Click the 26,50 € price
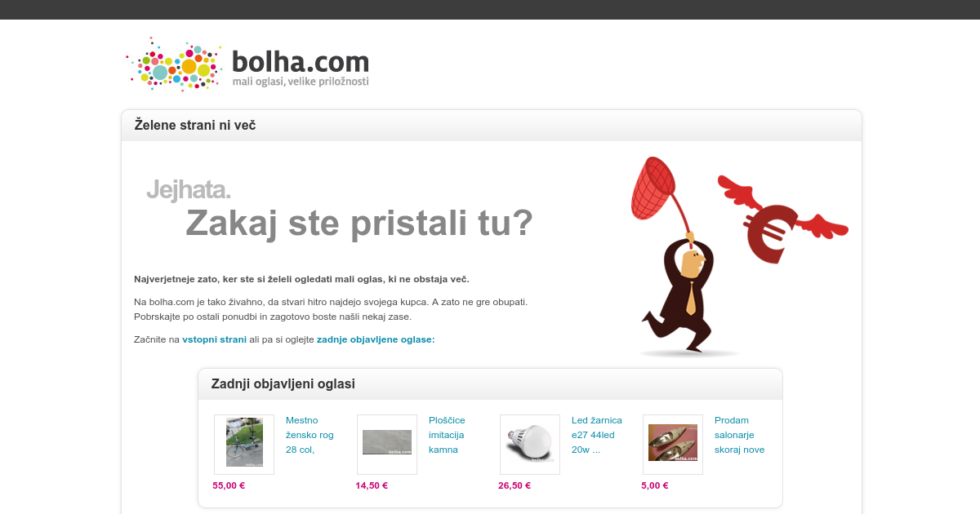This screenshot has width=980, height=514. pyautogui.click(x=514, y=485)
